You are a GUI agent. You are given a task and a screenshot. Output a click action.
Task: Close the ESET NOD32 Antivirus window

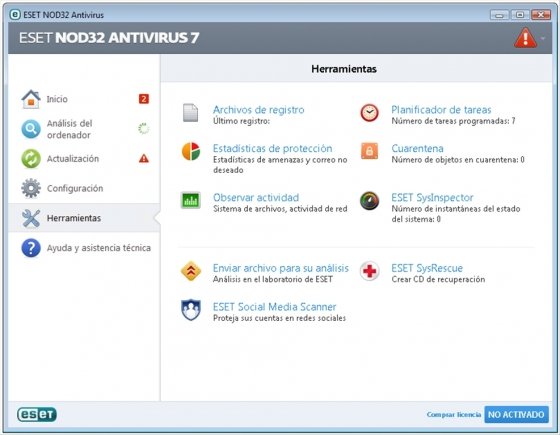[541, 15]
